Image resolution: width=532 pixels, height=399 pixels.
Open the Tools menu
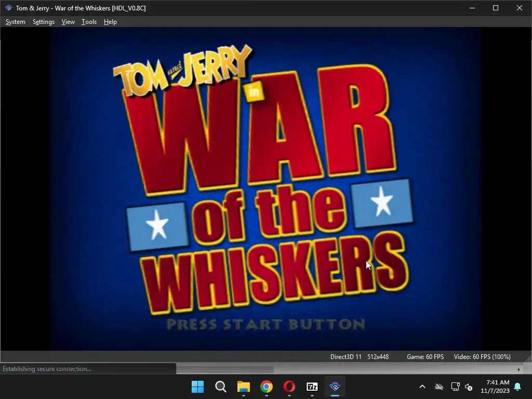point(89,22)
